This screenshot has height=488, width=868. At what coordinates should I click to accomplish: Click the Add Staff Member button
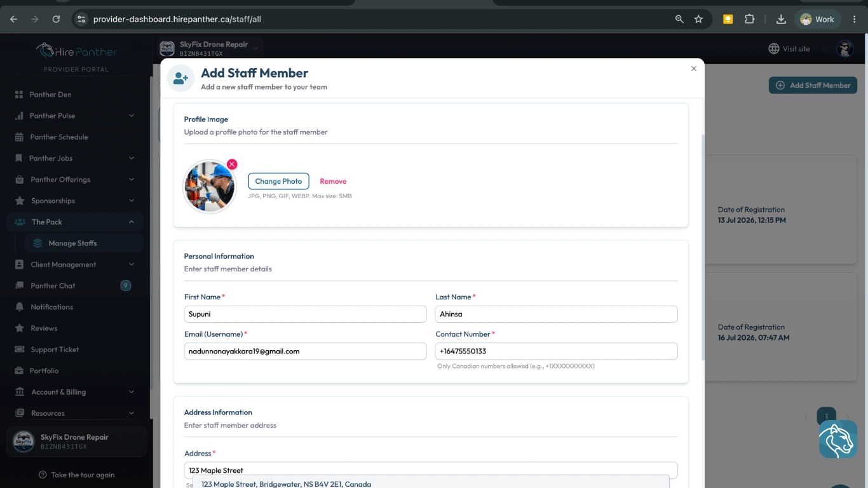(813, 85)
